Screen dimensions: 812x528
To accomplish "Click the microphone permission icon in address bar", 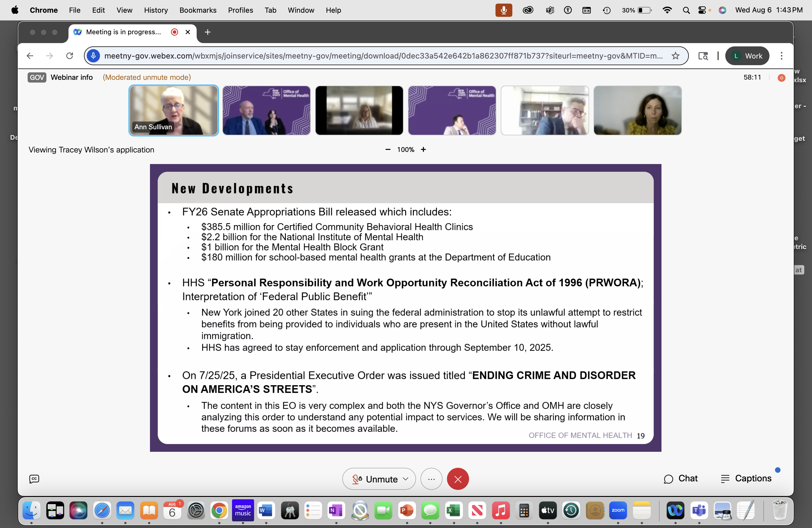I will coord(93,56).
